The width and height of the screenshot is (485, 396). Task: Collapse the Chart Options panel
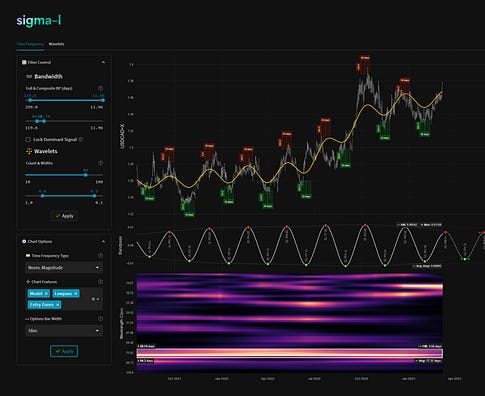pyautogui.click(x=103, y=241)
